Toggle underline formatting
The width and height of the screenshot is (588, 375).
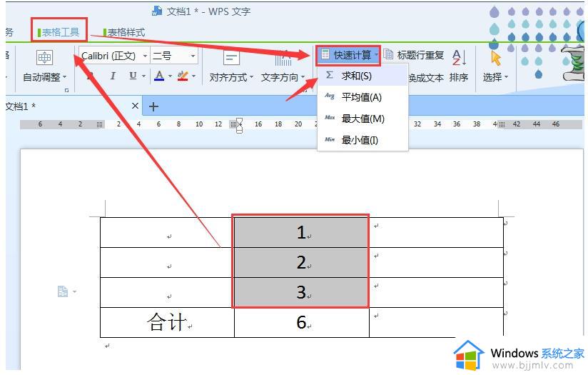tap(133, 76)
